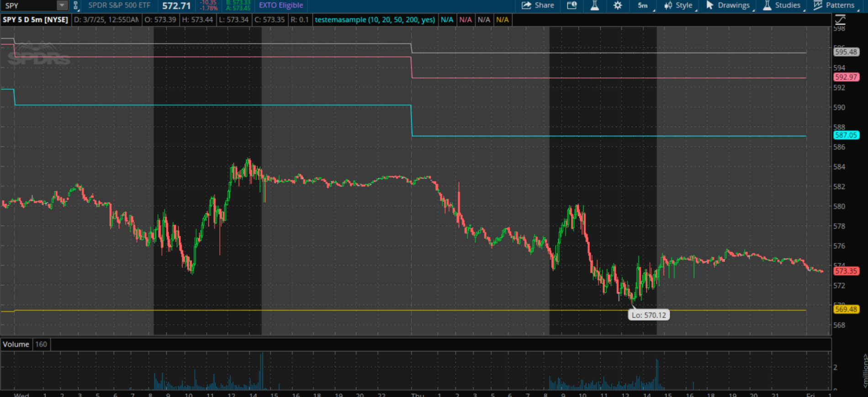Open the 5m timeframe selector
This screenshot has height=397, width=868.
pos(643,5)
